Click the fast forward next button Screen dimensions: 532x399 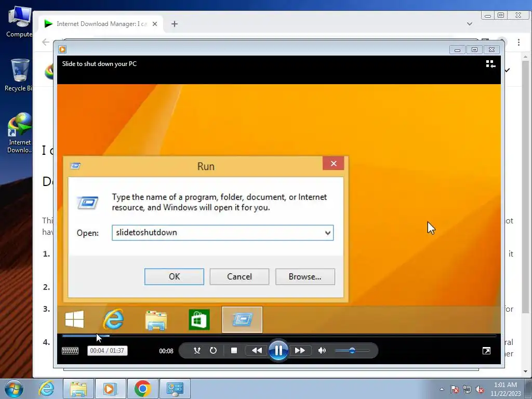pyautogui.click(x=300, y=351)
